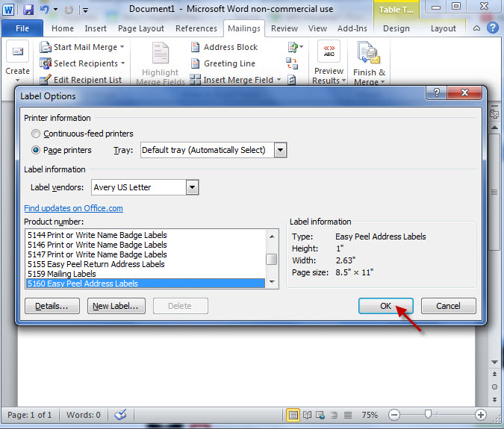
Task: Click the Update Labels icon
Action: click(x=292, y=79)
